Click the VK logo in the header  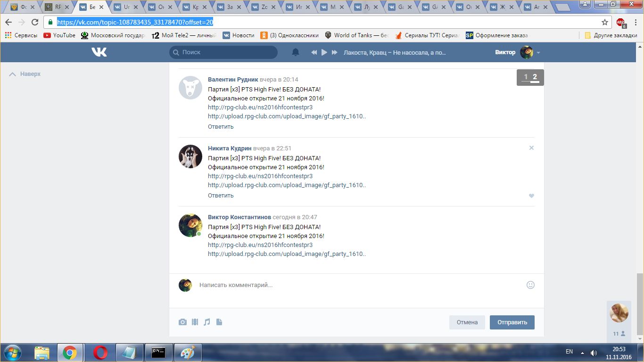(x=99, y=52)
